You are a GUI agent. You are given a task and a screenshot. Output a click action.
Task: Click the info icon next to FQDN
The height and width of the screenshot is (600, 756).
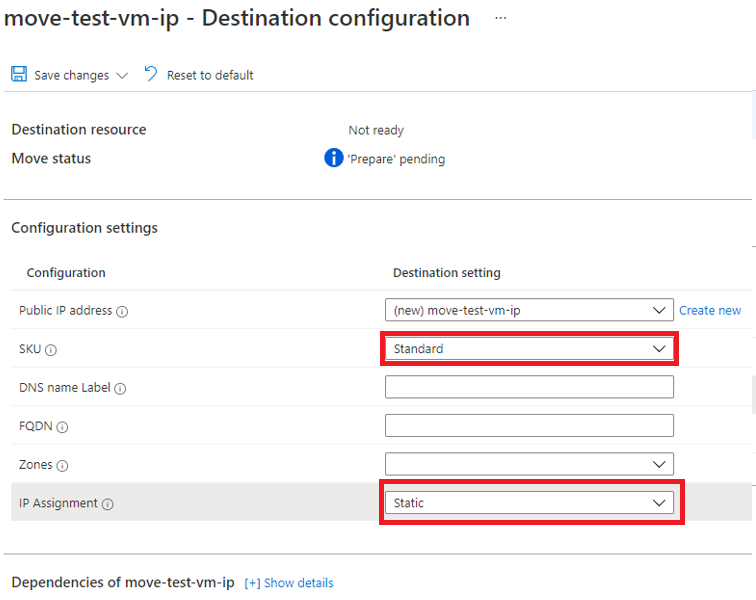[x=62, y=427]
